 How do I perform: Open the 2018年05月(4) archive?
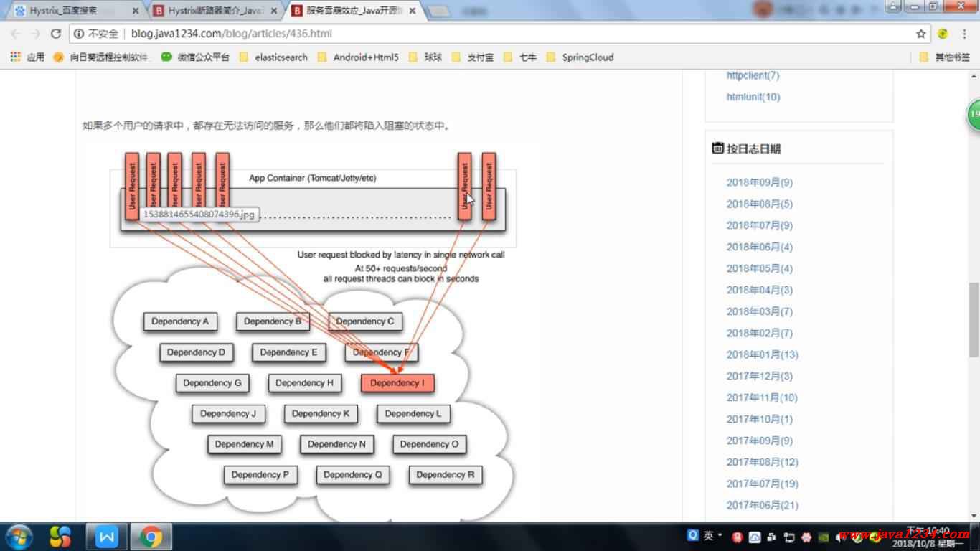click(760, 268)
